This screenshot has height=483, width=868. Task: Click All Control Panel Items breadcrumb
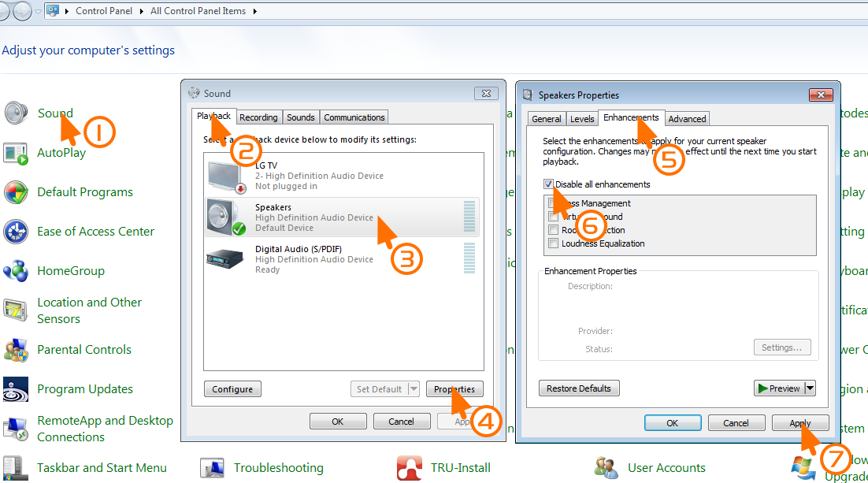coord(198,11)
